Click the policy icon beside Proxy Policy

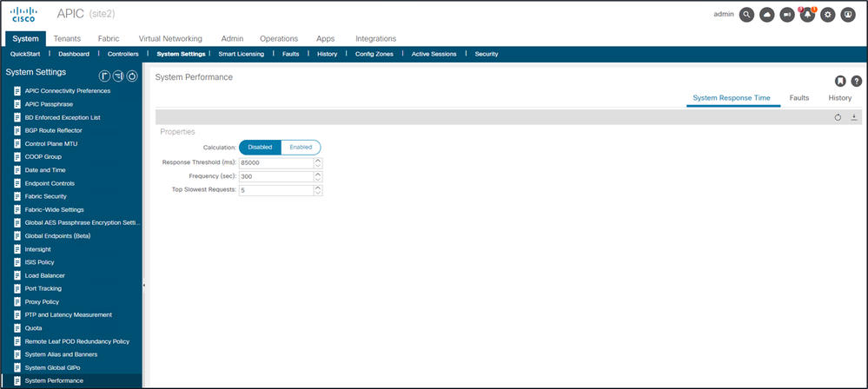(17, 301)
